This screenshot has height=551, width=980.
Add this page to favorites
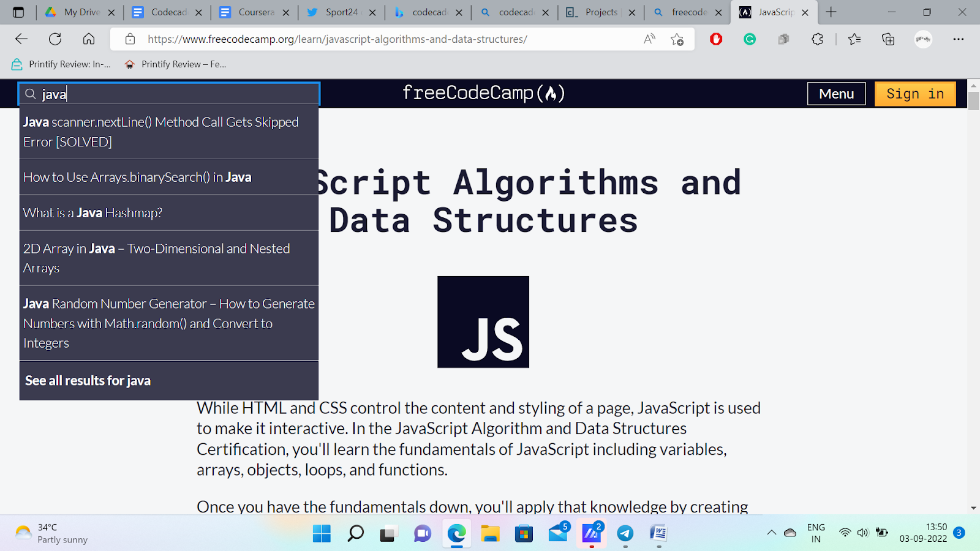click(677, 39)
